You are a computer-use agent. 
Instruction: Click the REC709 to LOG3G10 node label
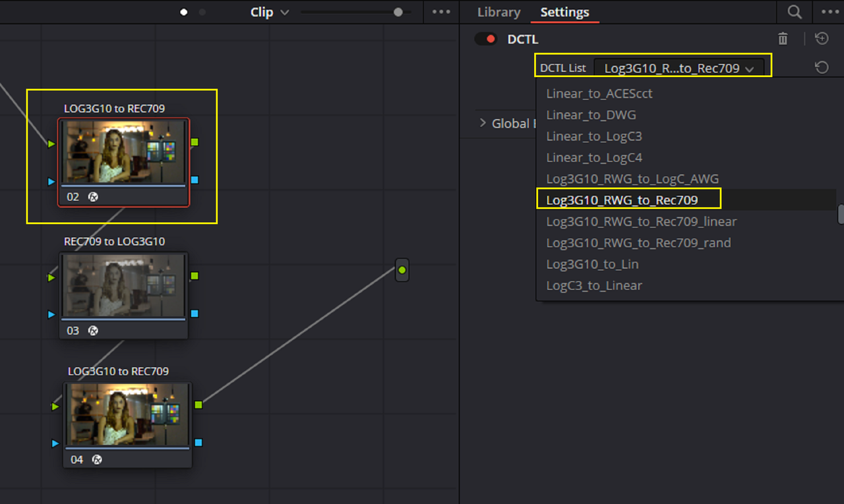click(115, 241)
